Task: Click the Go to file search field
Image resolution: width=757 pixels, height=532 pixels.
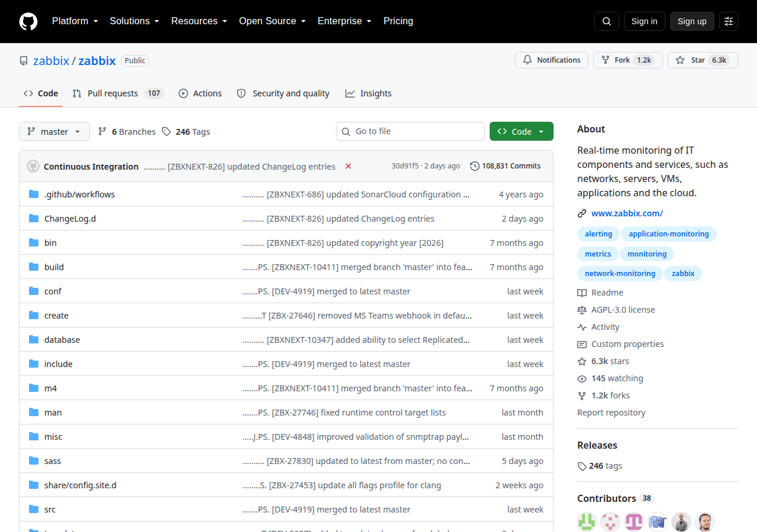Action: point(410,131)
